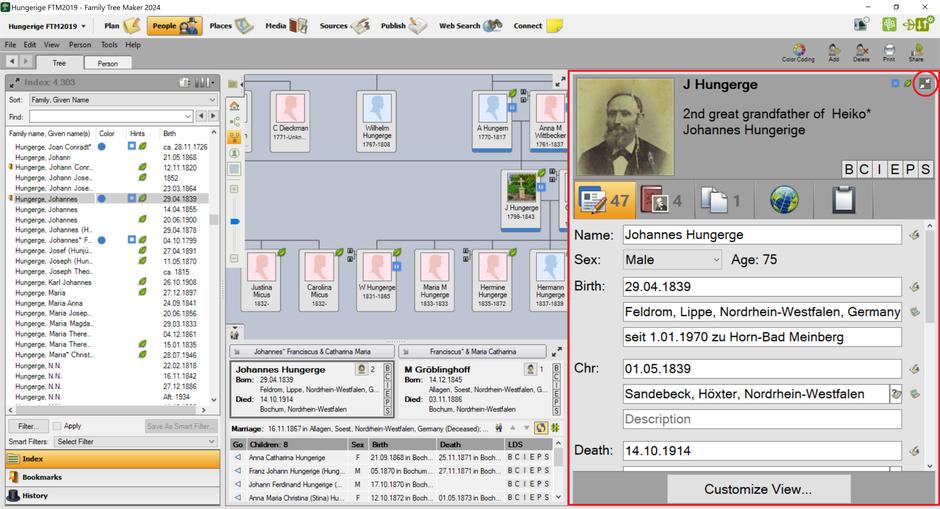Viewport: 940px width, 509px height.
Task: Open the Tools menu
Action: pyautogui.click(x=109, y=45)
